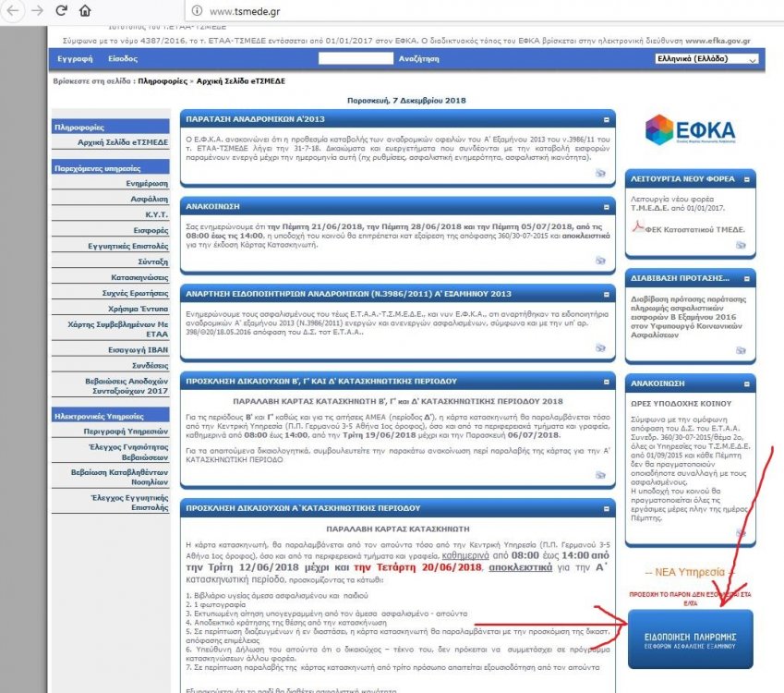Click the site info icon beside www.tsmede.gr
The height and width of the screenshot is (693, 784).
tap(197, 11)
